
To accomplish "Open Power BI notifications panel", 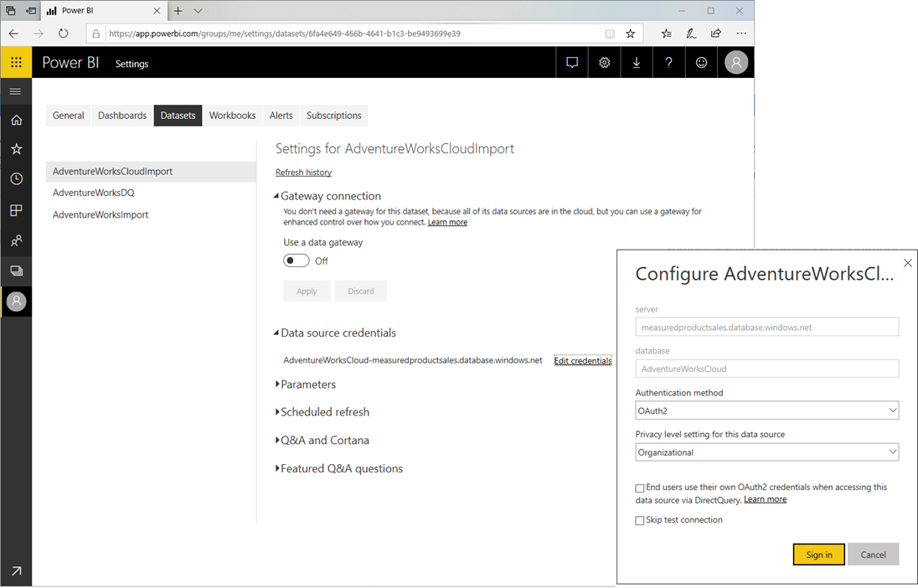I will coord(572,62).
